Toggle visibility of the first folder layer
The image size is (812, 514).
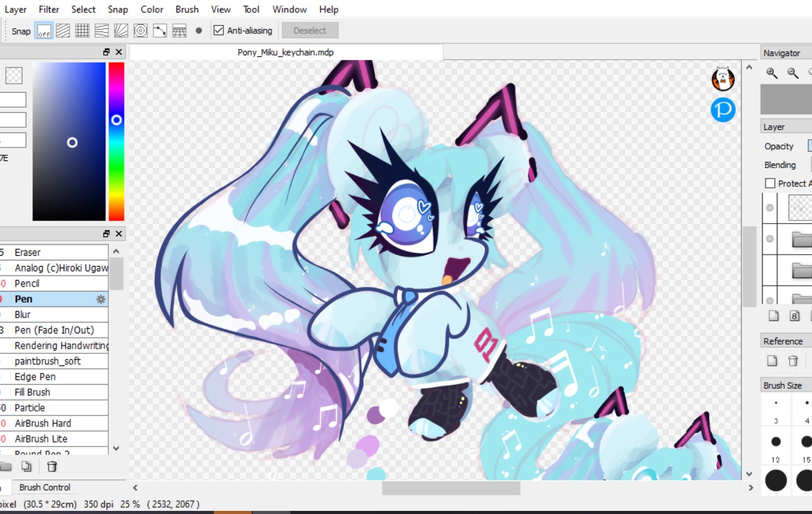(x=770, y=239)
